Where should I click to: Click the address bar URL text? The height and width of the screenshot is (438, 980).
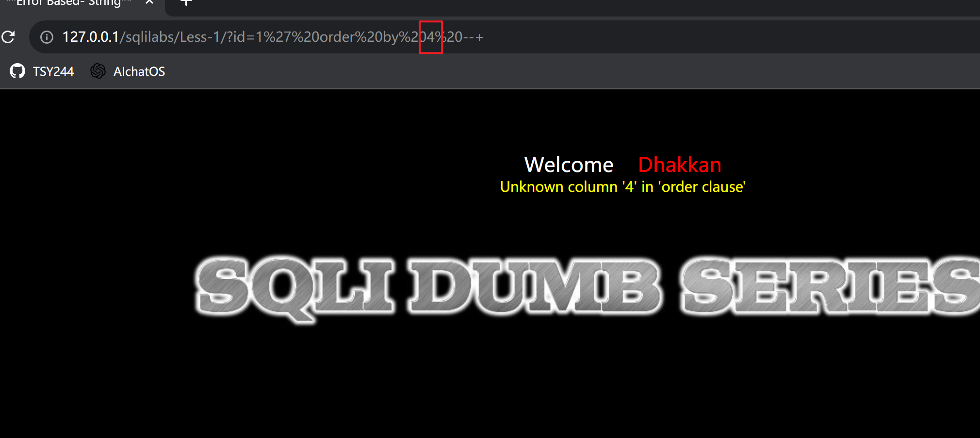[273, 37]
